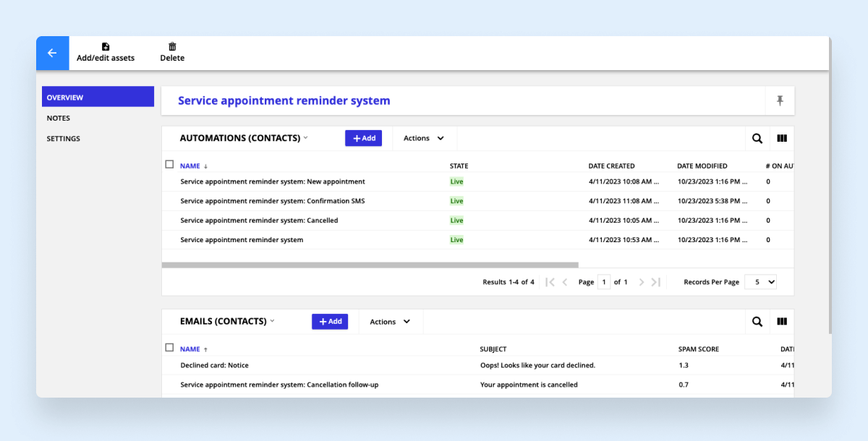
Task: Open the Notes sidebar tab
Action: click(x=59, y=118)
